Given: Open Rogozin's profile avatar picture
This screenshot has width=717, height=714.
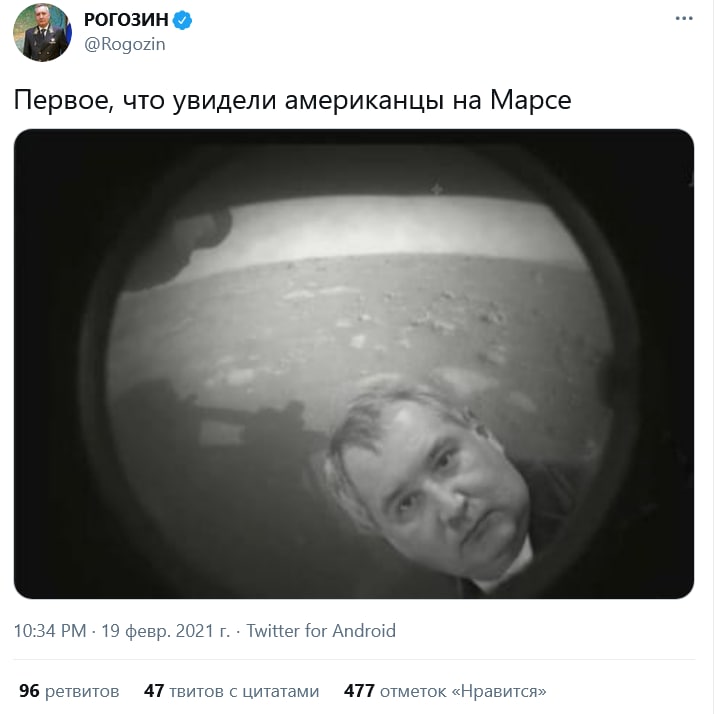Looking at the screenshot, I should tap(42, 32).
